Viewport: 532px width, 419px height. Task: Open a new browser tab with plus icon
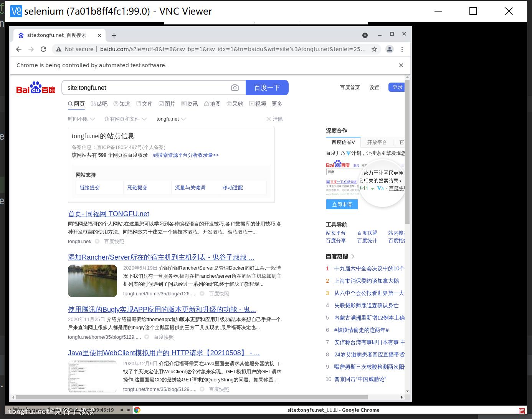point(114,35)
